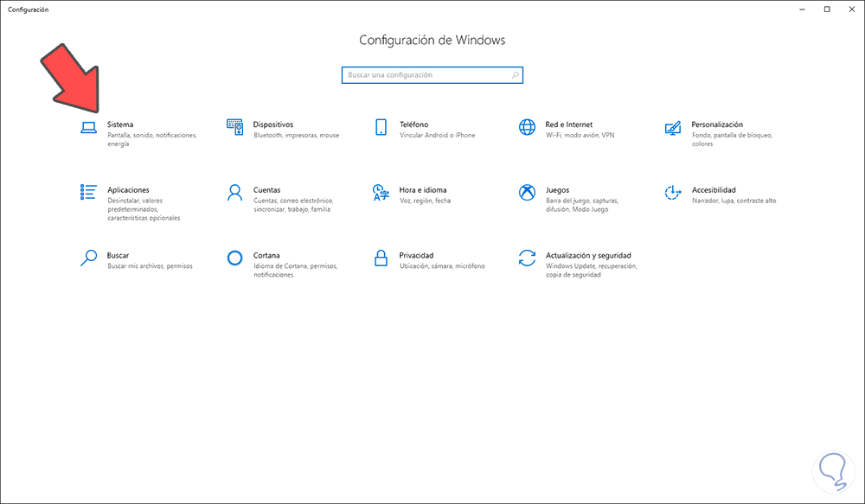
Task: Select the Cuentas person icon
Action: click(x=234, y=192)
